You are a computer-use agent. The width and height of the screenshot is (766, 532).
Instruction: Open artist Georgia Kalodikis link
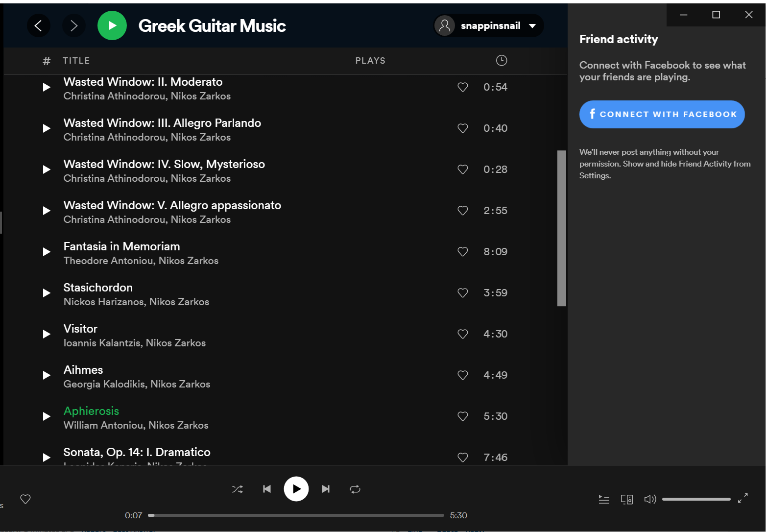tap(105, 384)
